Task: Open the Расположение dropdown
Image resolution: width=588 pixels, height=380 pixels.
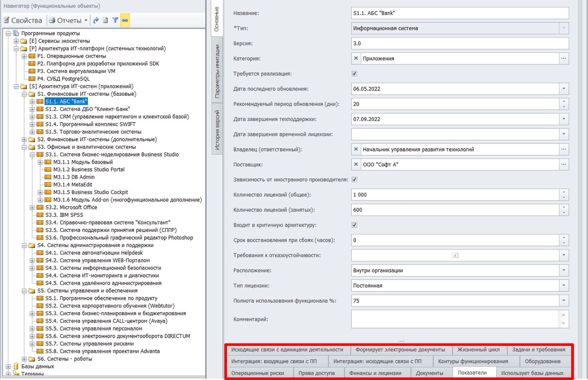Action: 564,270
